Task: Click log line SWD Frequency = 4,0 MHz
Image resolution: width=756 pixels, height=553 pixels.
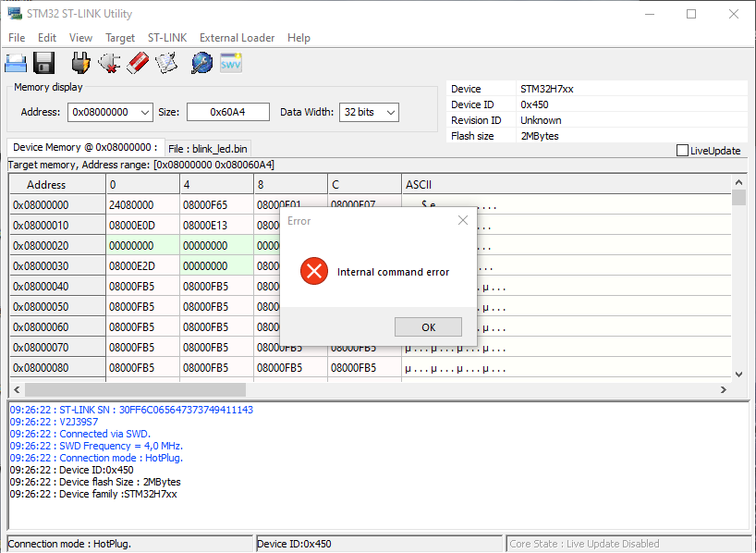Action: coord(96,446)
